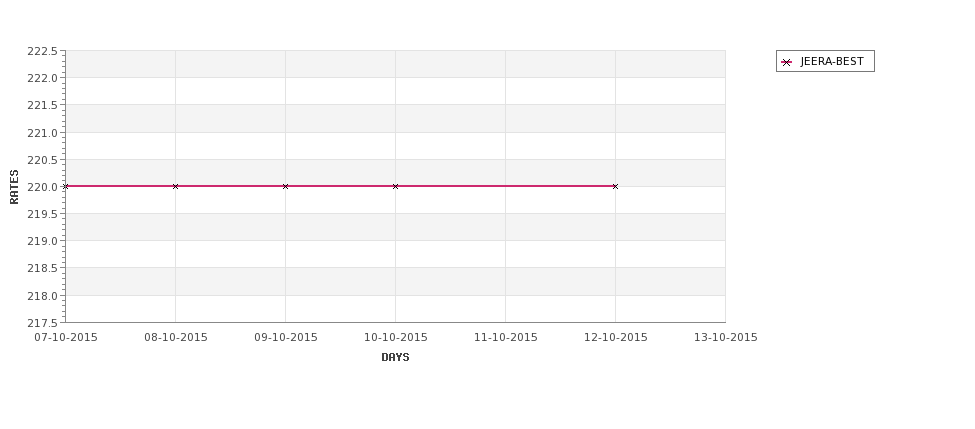Click the data point marker at 07-10-2015

[65, 187]
